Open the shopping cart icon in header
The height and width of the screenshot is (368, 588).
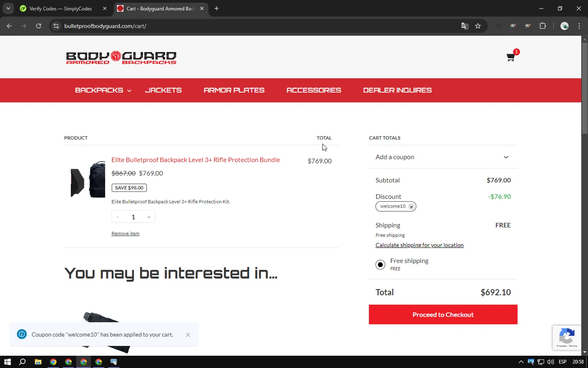click(x=511, y=57)
